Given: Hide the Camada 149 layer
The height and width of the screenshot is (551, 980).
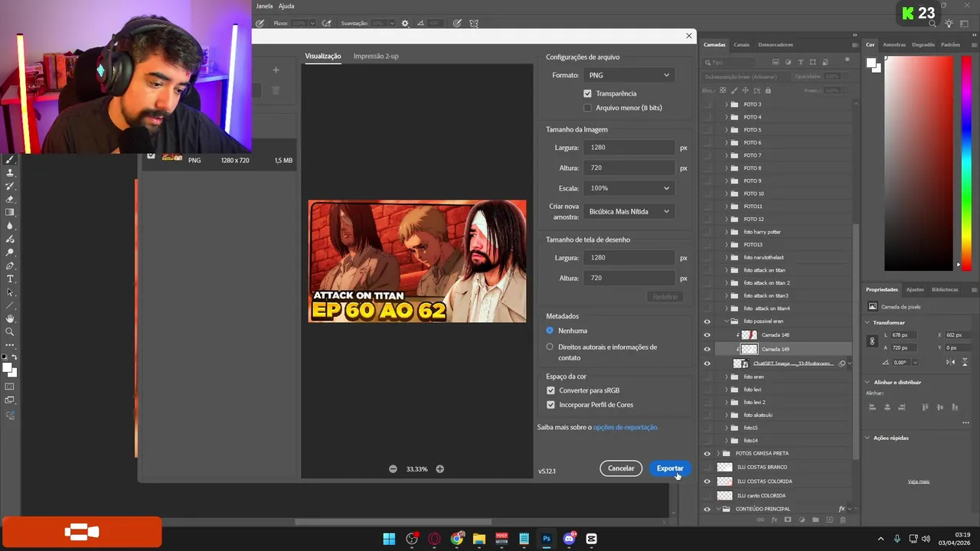Looking at the screenshot, I should click(707, 349).
